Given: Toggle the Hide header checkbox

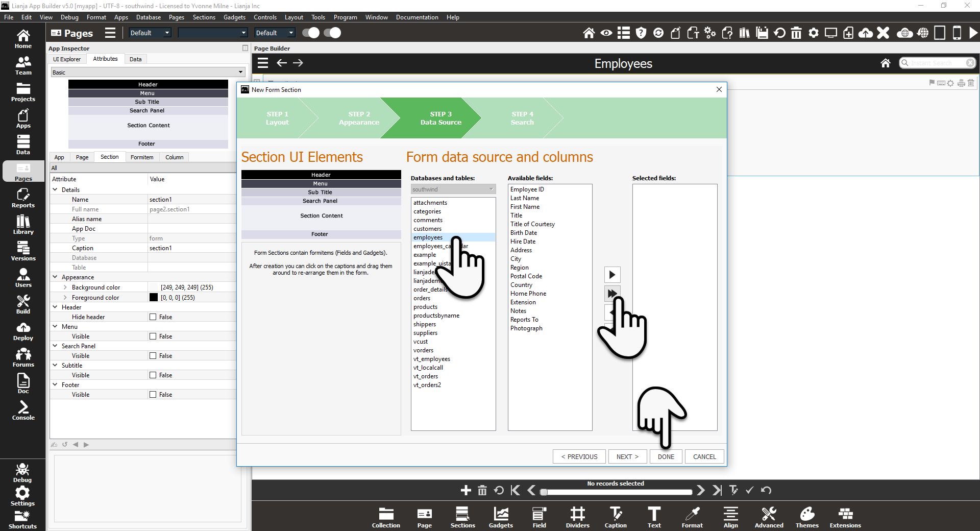Looking at the screenshot, I should 153,317.
